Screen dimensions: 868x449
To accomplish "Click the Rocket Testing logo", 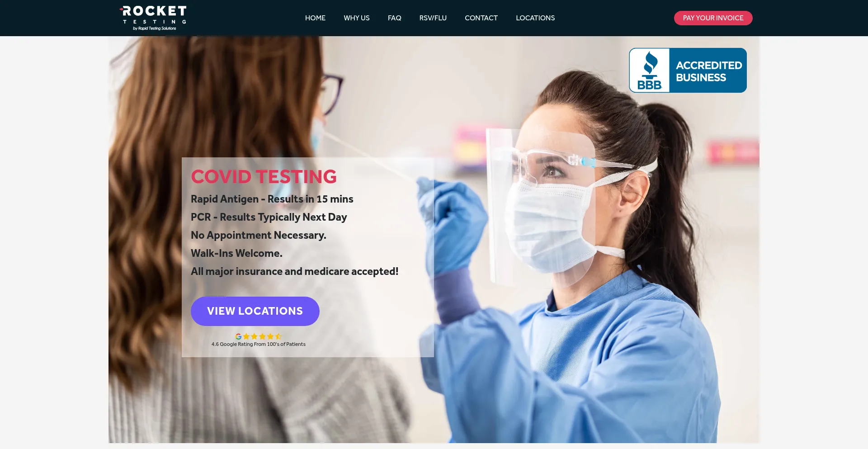I will (153, 18).
